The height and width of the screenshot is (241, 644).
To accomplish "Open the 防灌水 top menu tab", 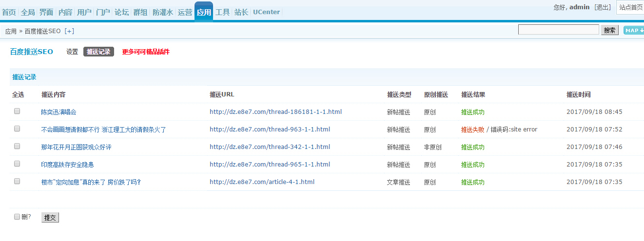I will click(163, 12).
